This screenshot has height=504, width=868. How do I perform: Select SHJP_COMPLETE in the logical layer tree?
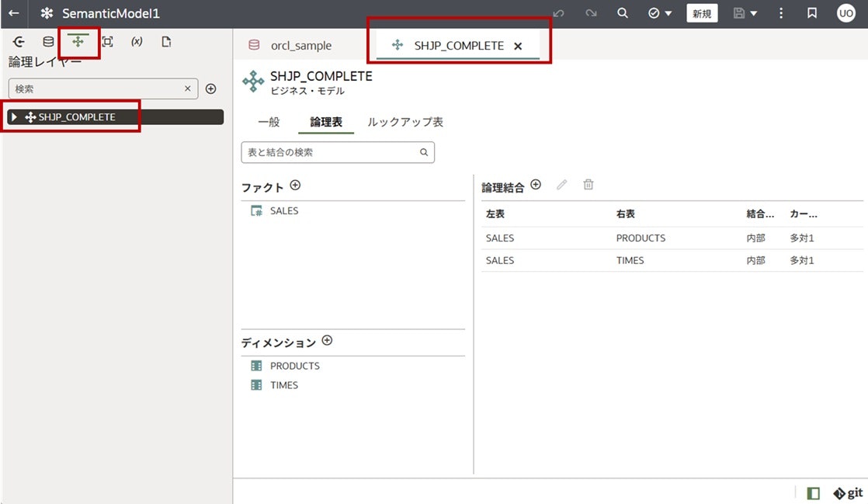(x=116, y=116)
